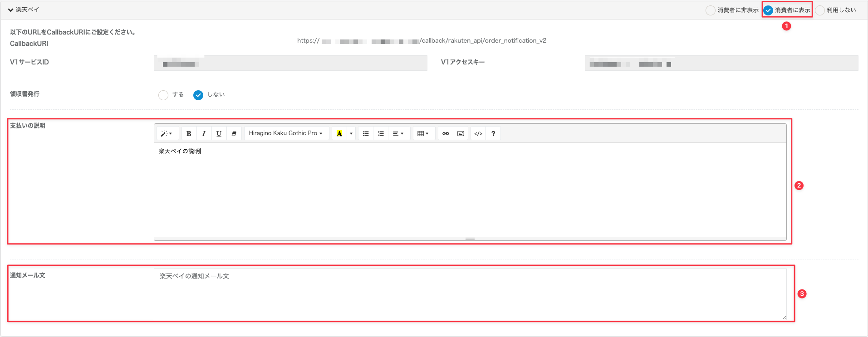Toggle bold formatting in the editor toolbar
Image resolution: width=868 pixels, height=337 pixels.
(x=189, y=133)
